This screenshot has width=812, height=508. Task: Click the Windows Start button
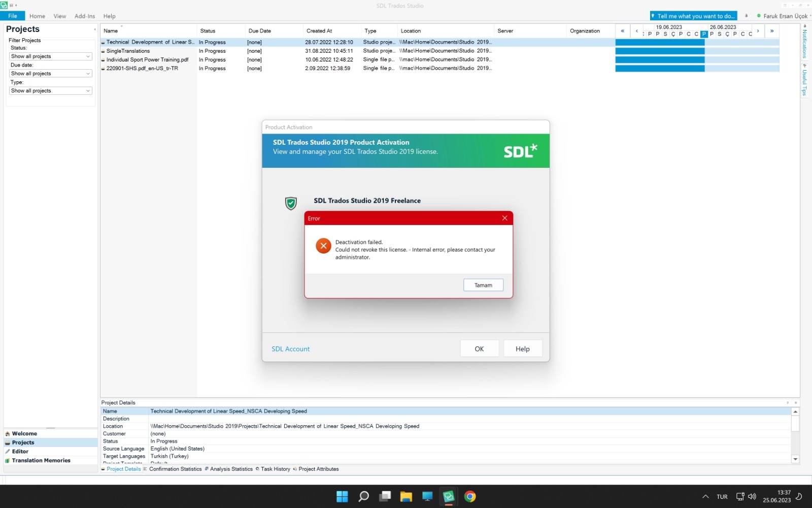(x=342, y=496)
